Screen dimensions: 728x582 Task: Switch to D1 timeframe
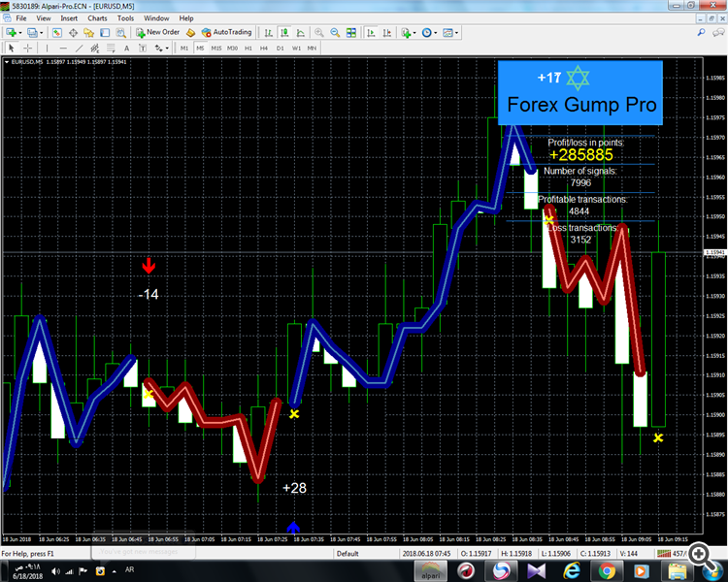point(280,48)
